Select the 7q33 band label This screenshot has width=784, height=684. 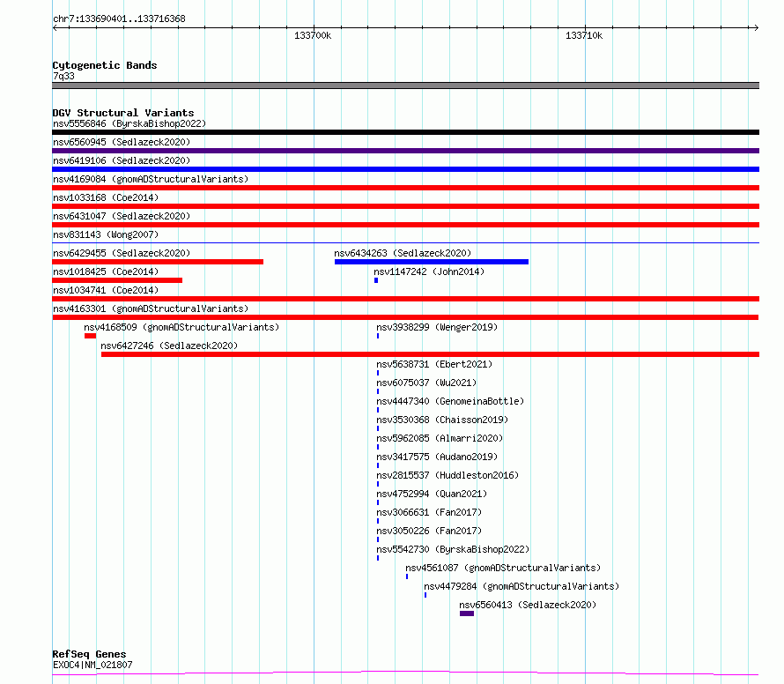63,76
